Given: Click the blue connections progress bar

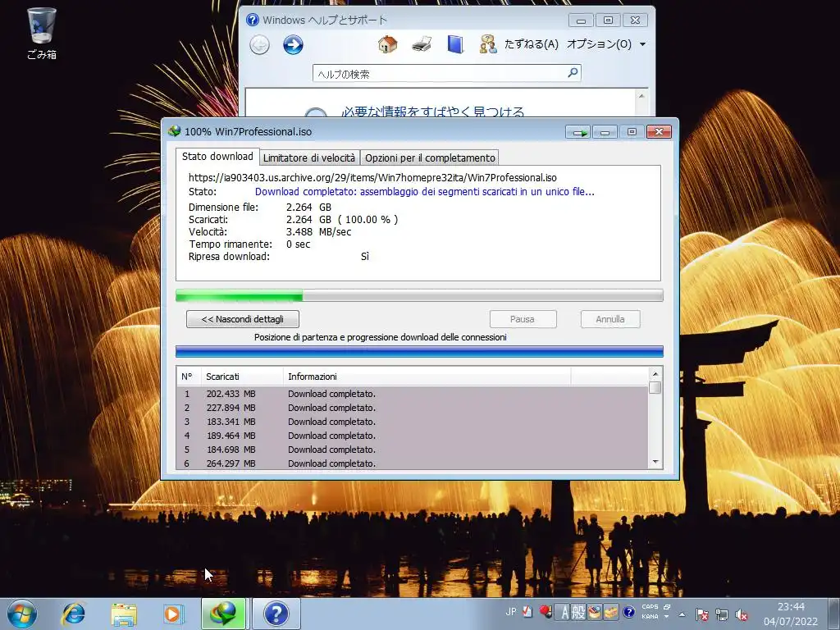Looking at the screenshot, I should (419, 351).
